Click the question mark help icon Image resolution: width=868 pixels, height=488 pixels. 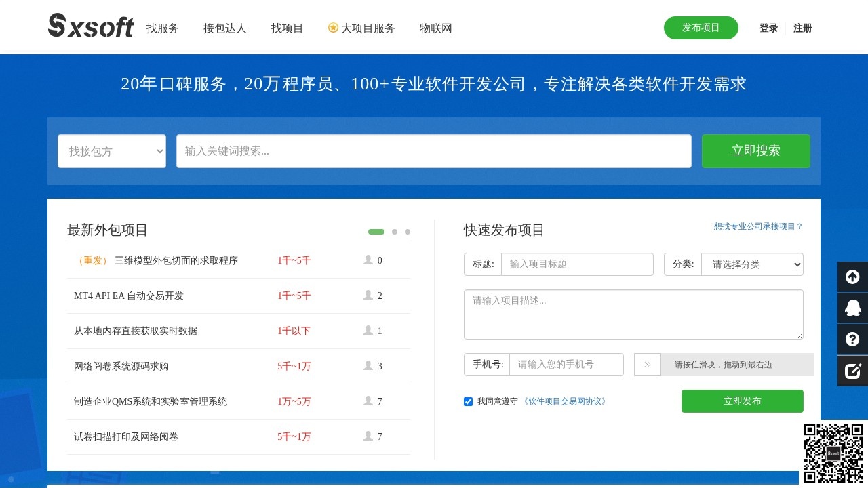852,340
